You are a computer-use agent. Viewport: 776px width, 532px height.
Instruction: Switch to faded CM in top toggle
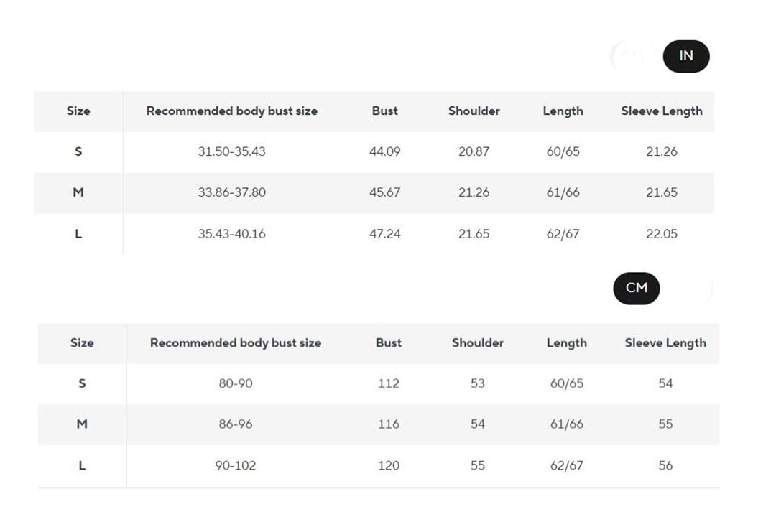click(x=633, y=56)
